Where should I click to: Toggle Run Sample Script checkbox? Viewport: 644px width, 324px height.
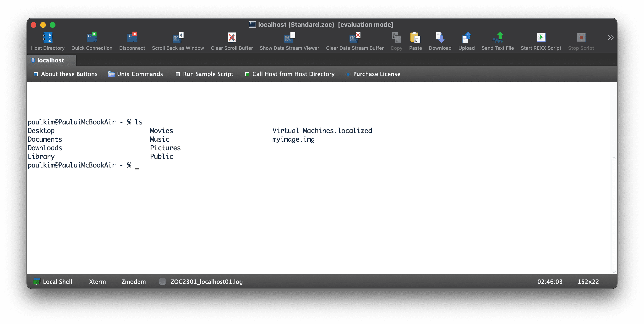(178, 74)
